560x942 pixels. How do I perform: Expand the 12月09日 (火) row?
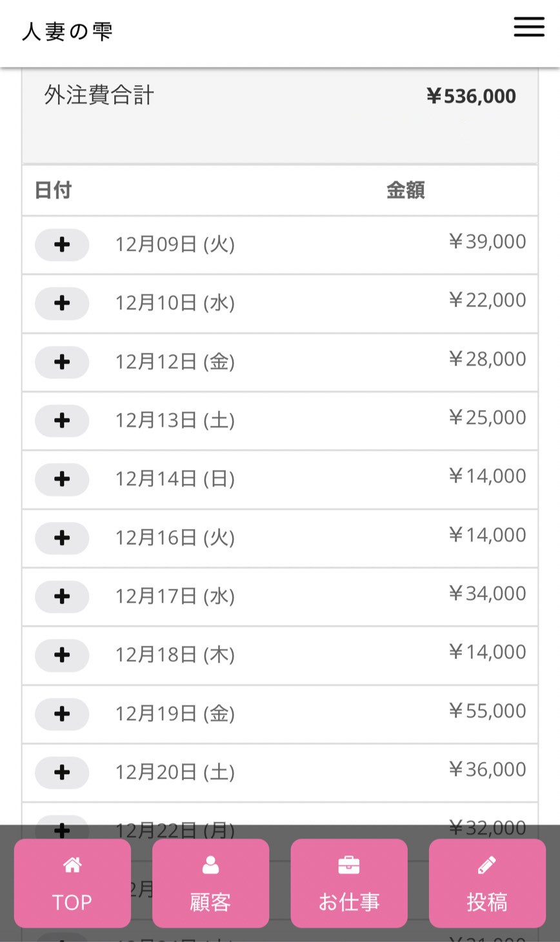(62, 245)
